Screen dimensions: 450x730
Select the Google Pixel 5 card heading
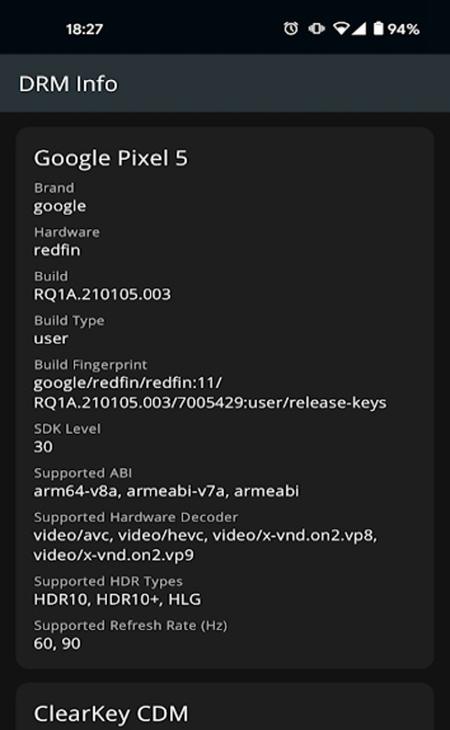pyautogui.click(x=111, y=158)
